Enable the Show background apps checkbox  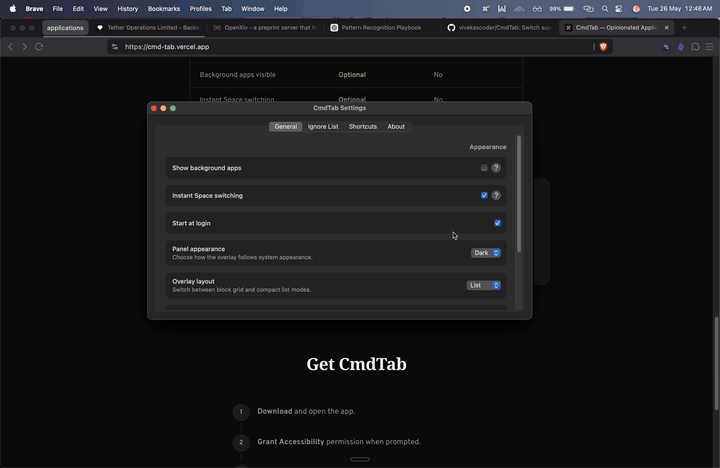pos(484,168)
